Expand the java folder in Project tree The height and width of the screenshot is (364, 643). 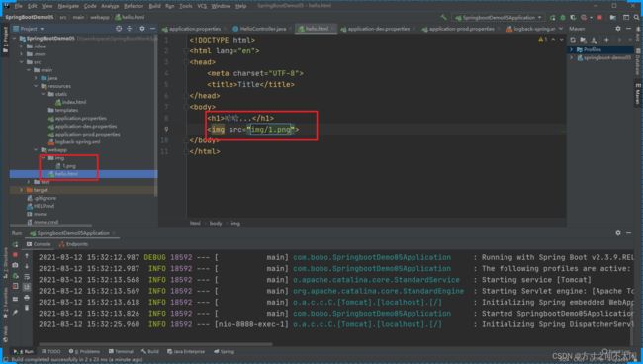coord(36,78)
